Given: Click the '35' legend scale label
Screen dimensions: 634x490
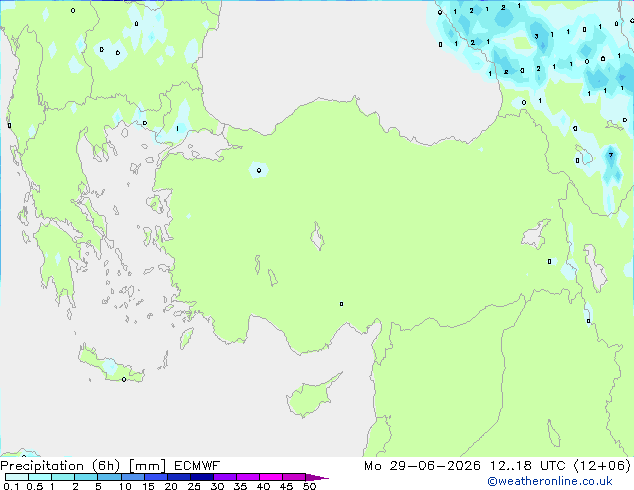Looking at the screenshot, I should (x=240, y=486).
